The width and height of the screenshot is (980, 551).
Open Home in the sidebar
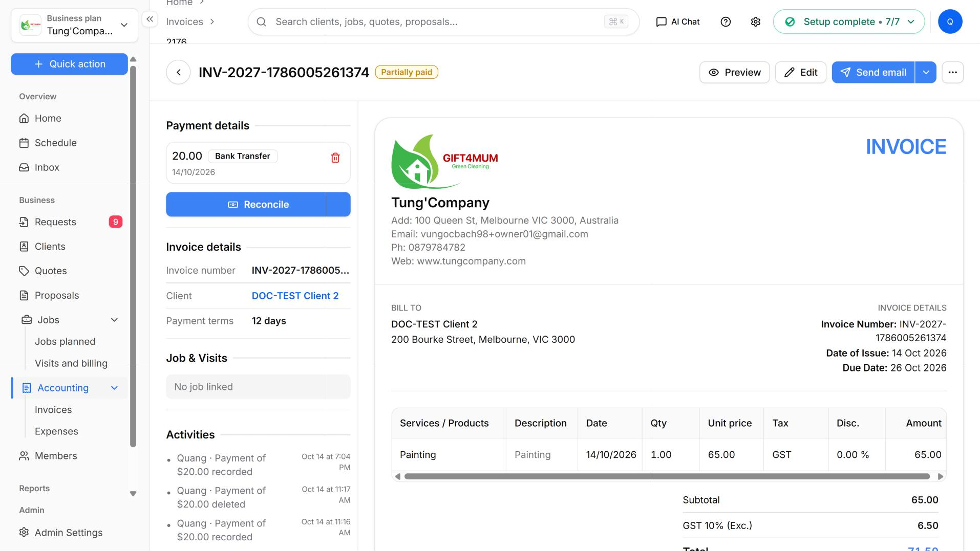(69, 118)
